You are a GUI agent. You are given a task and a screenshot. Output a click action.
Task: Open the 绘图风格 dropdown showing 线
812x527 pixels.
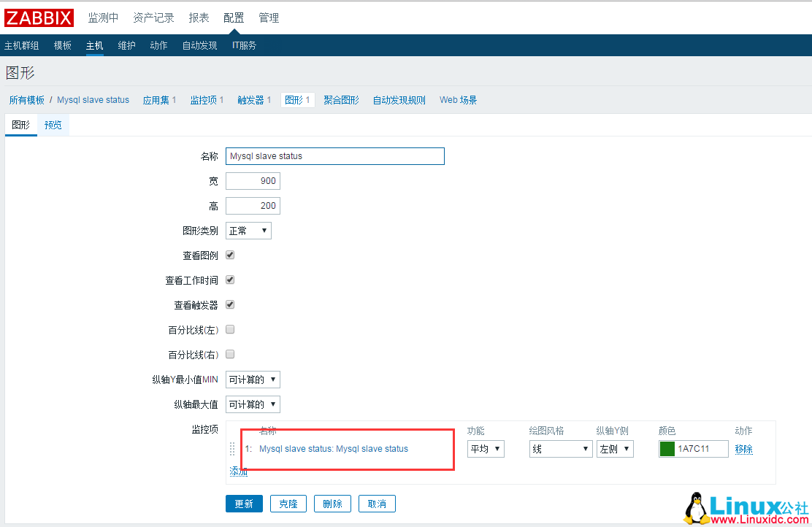point(560,448)
